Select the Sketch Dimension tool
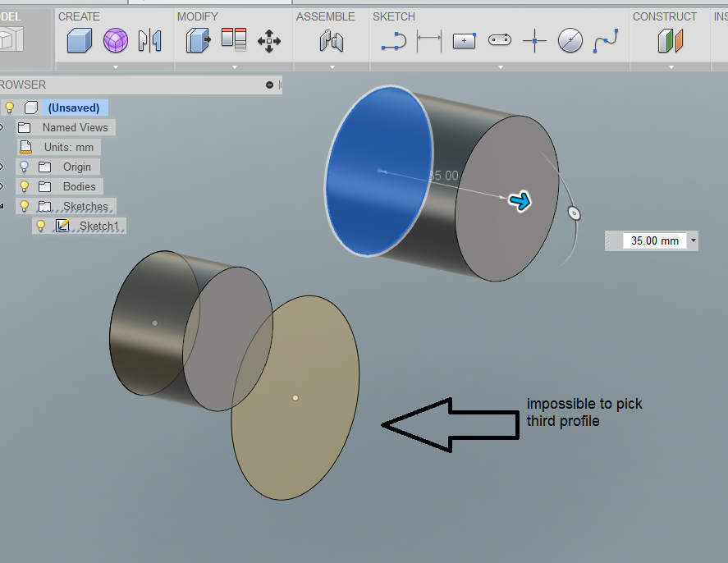Screen dimensions: 728x563 pyautogui.click(x=429, y=41)
